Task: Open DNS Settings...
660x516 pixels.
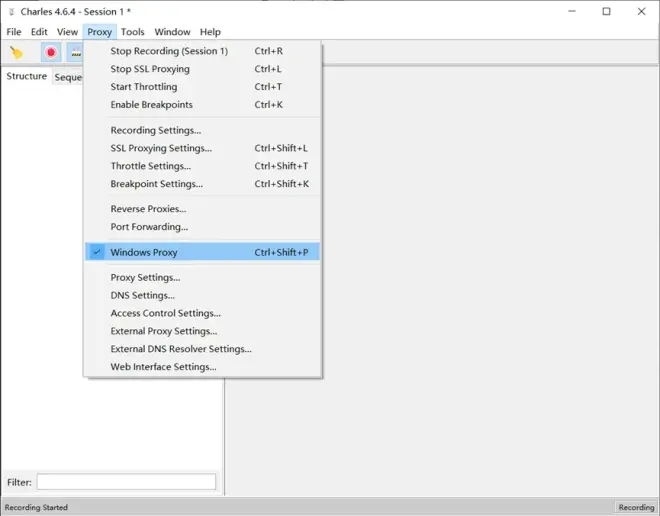Action: tap(202, 295)
